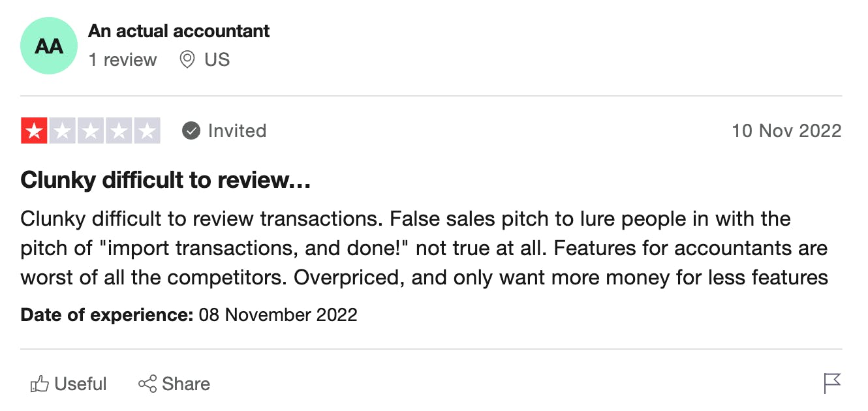The image size is (868, 411).
Task: Click the 10 Nov 2022 date
Action: (786, 130)
